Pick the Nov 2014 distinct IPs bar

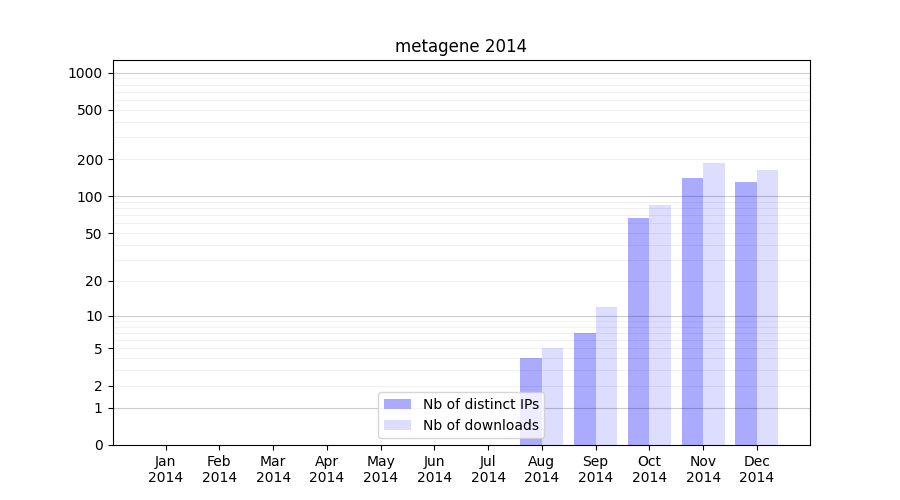click(x=692, y=310)
